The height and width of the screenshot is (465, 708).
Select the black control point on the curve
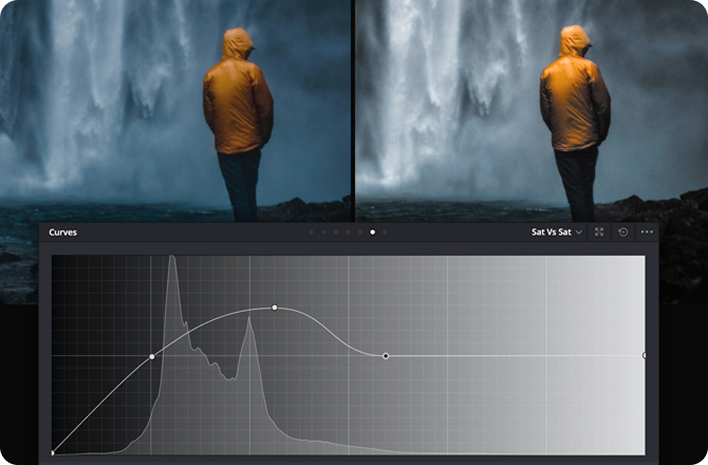pyautogui.click(x=386, y=356)
